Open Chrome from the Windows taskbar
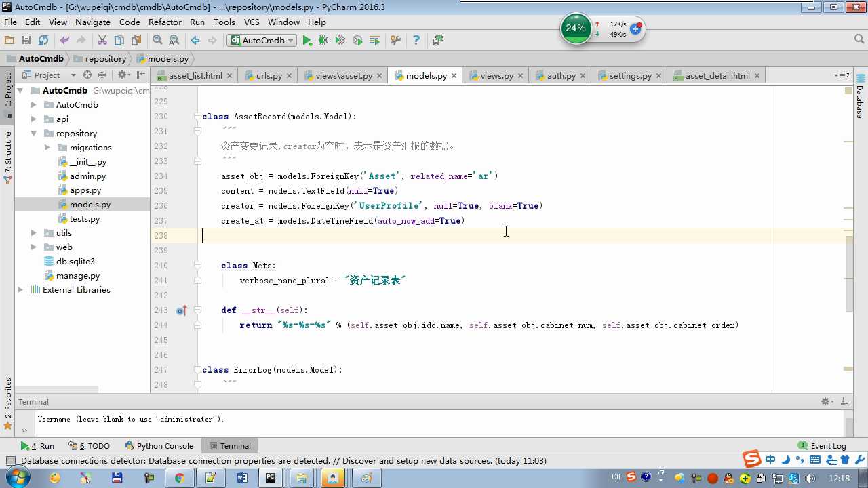This screenshot has width=868, height=488. [179, 479]
